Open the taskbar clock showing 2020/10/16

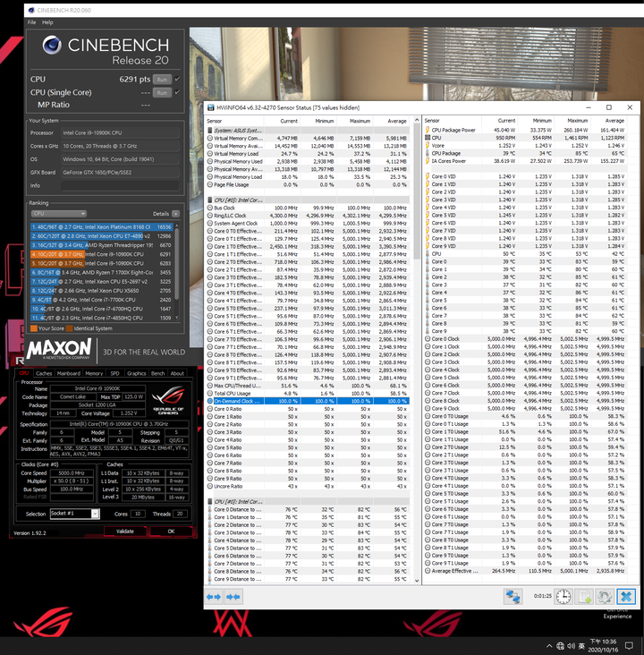(x=603, y=646)
